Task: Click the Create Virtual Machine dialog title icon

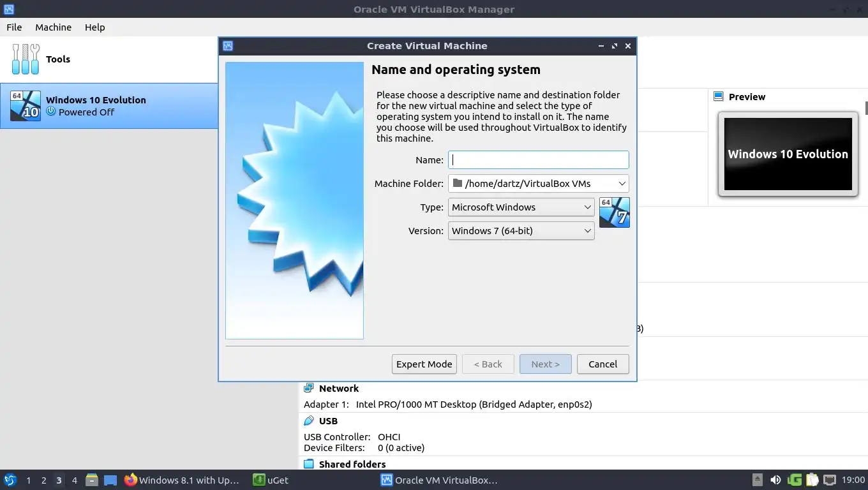Action: tap(228, 46)
